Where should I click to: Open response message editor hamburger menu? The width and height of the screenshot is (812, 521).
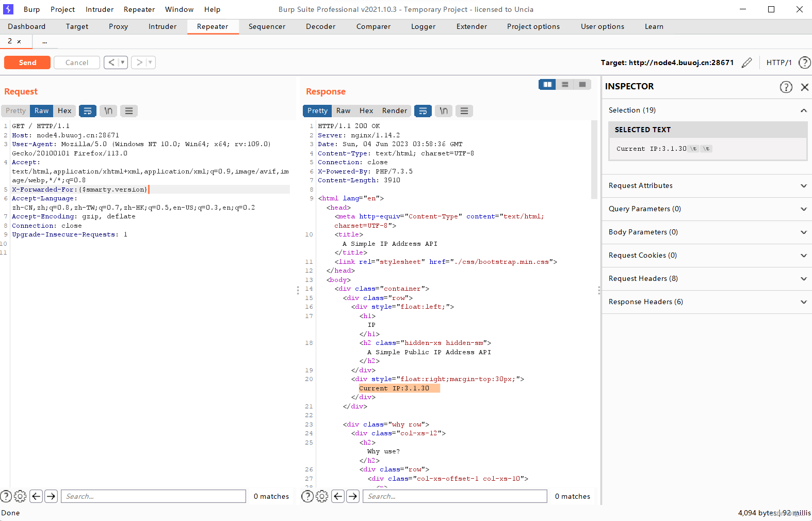click(464, 111)
